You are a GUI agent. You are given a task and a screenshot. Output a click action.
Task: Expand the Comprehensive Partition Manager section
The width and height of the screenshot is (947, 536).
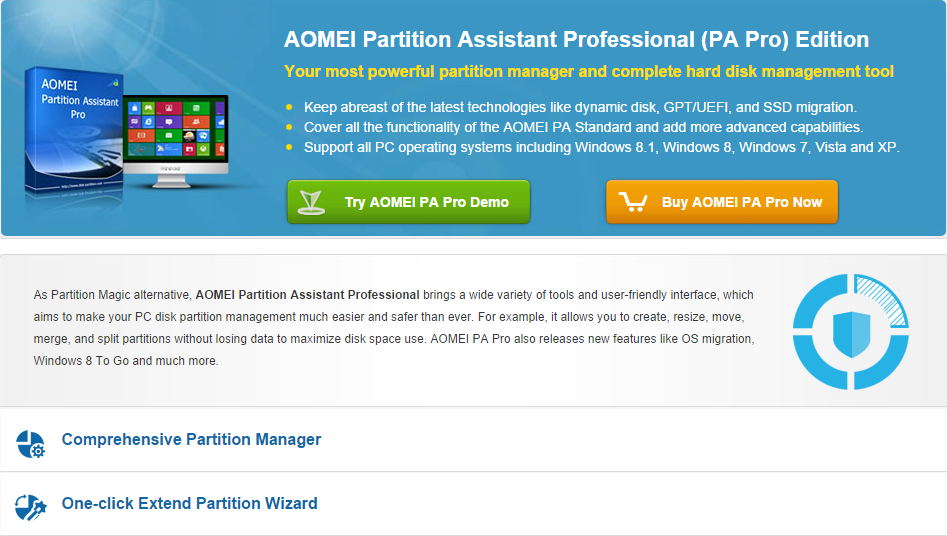point(191,439)
